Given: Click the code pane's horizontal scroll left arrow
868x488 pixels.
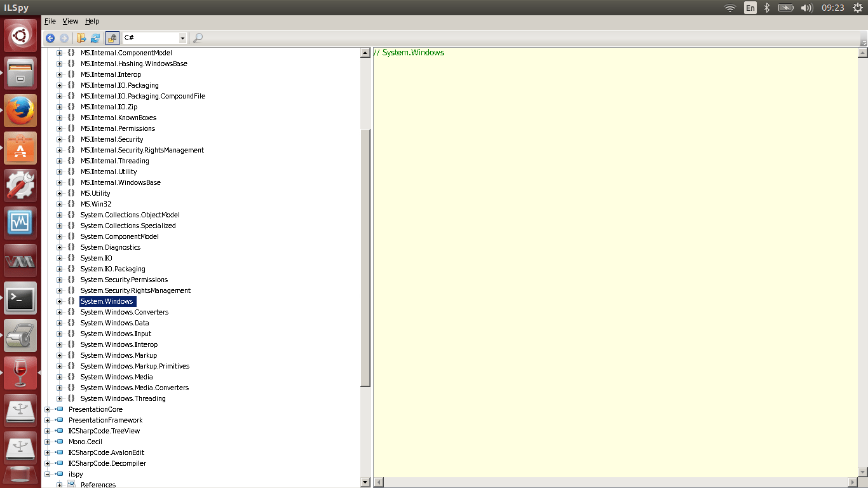Looking at the screenshot, I should click(378, 482).
